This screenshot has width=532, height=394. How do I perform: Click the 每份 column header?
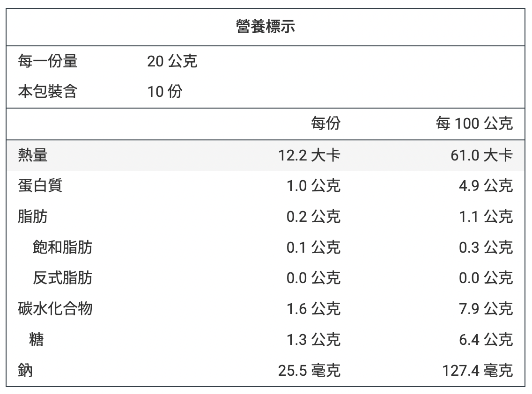point(325,124)
